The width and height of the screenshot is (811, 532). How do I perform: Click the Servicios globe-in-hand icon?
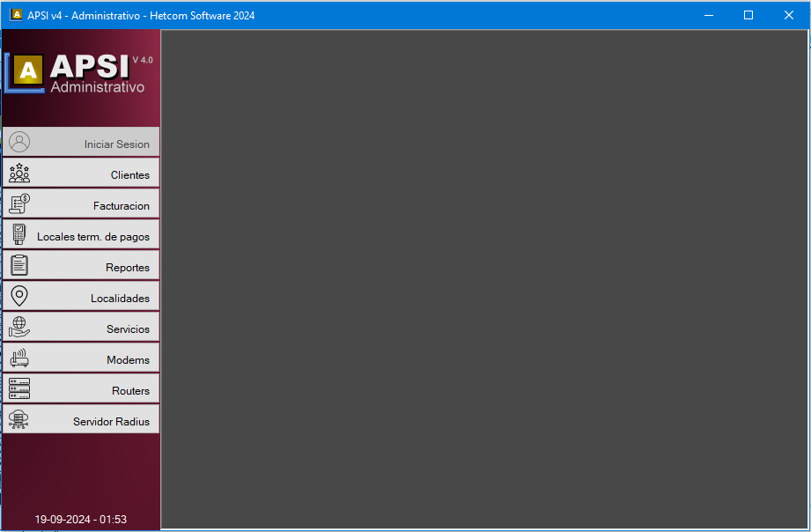click(19, 328)
